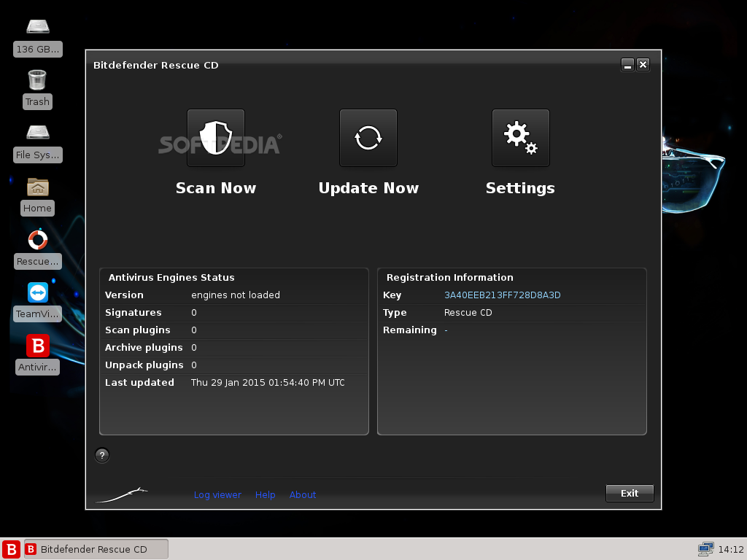
Task: Click the network icon in system tray
Action: pyautogui.click(x=705, y=549)
